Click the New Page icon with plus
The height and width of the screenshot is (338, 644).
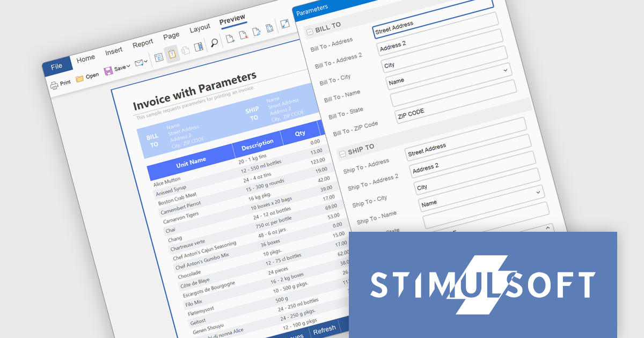pos(230,39)
